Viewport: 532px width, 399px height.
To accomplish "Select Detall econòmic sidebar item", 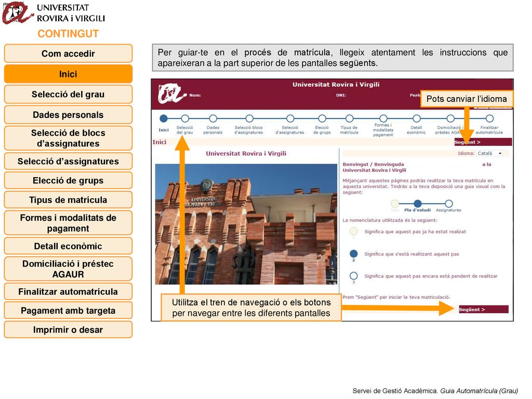I will 68,246.
